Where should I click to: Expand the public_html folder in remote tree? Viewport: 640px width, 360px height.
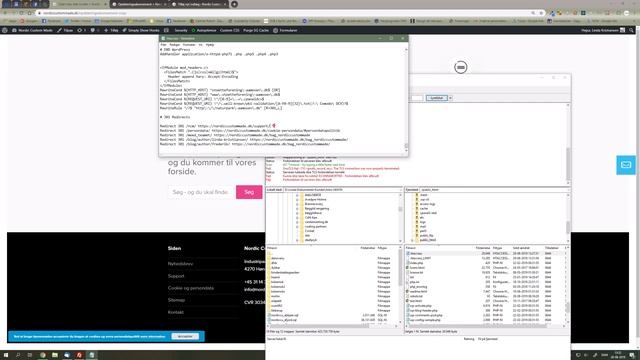(x=412, y=240)
